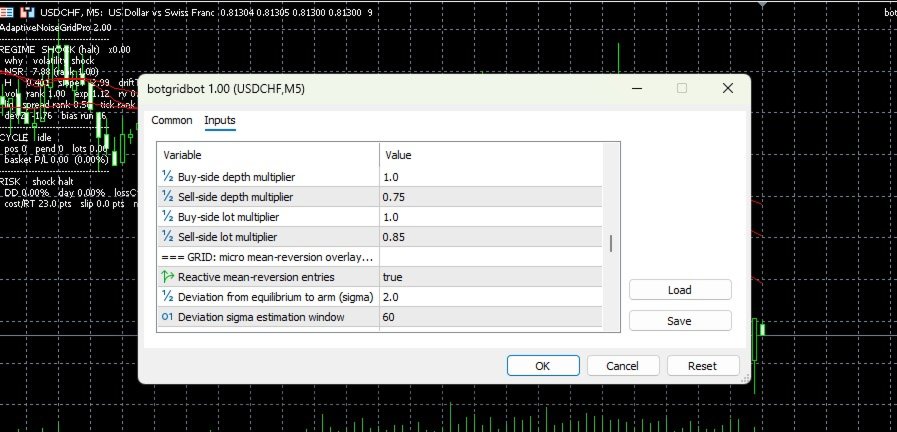Click the Reactive mean-reversion entries boolean icon
Image resolution: width=897 pixels, height=432 pixels.
pyautogui.click(x=167, y=277)
